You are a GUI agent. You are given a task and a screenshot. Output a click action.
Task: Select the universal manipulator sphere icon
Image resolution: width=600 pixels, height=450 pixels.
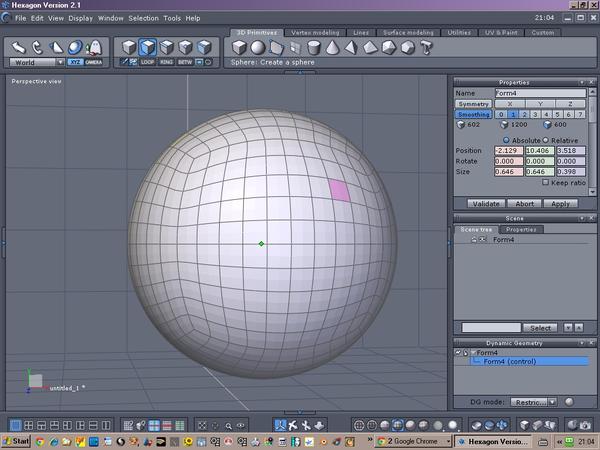tap(75, 48)
